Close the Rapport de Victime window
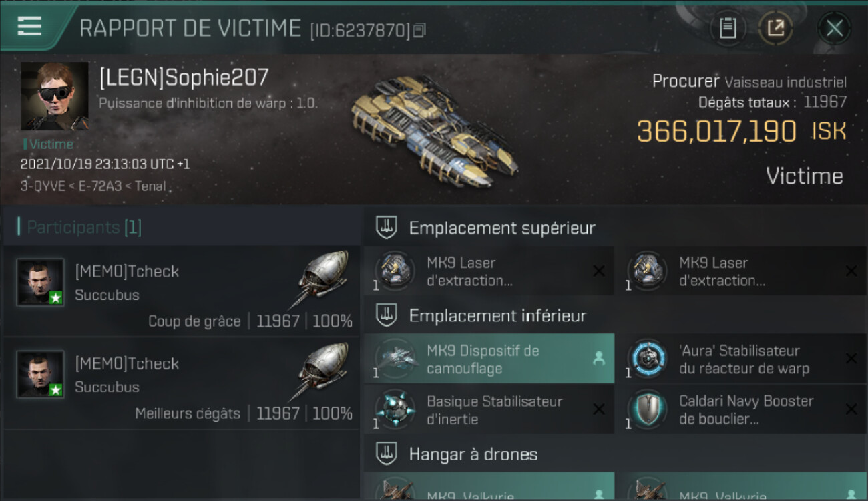 coord(835,28)
